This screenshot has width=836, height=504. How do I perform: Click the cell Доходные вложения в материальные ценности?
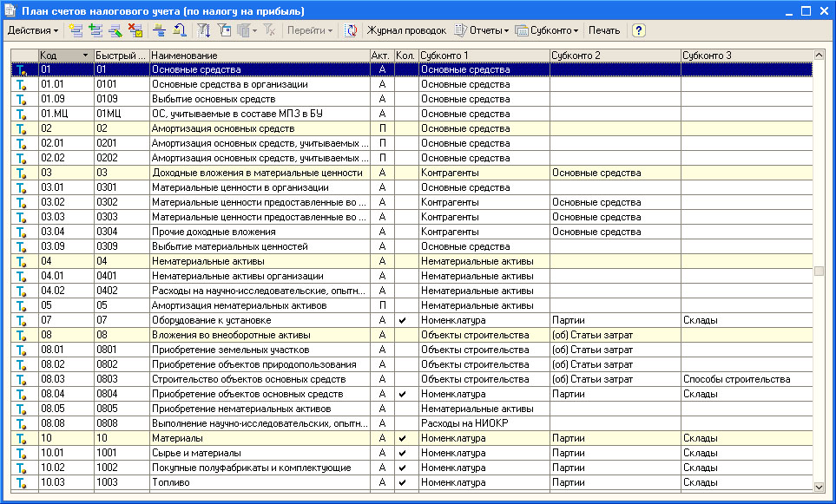[260, 173]
